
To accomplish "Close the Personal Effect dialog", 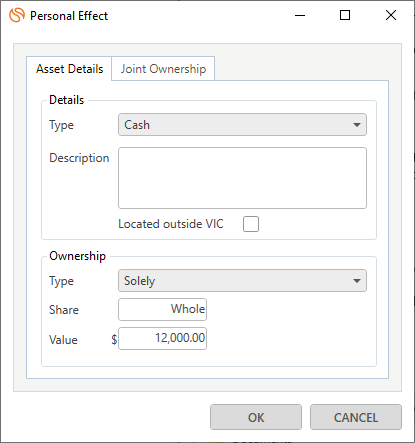I will point(391,15).
